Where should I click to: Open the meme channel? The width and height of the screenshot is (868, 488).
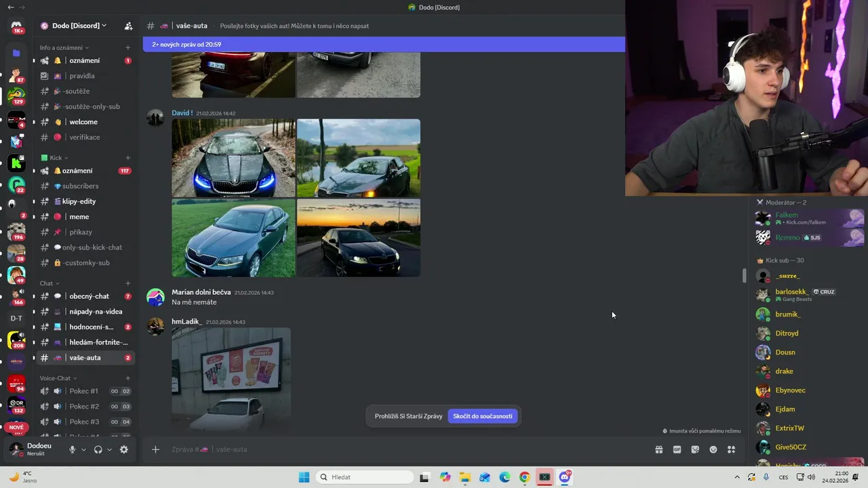coord(85,217)
